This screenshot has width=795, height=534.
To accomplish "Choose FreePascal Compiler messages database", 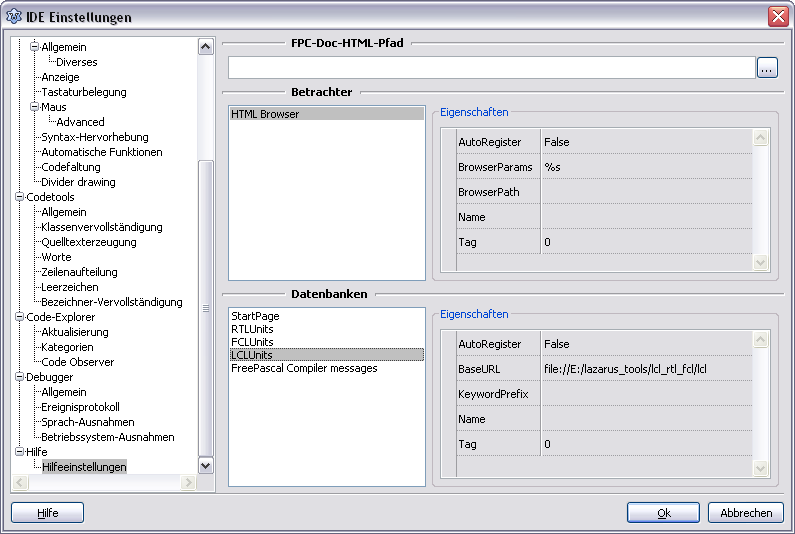I will [304, 368].
